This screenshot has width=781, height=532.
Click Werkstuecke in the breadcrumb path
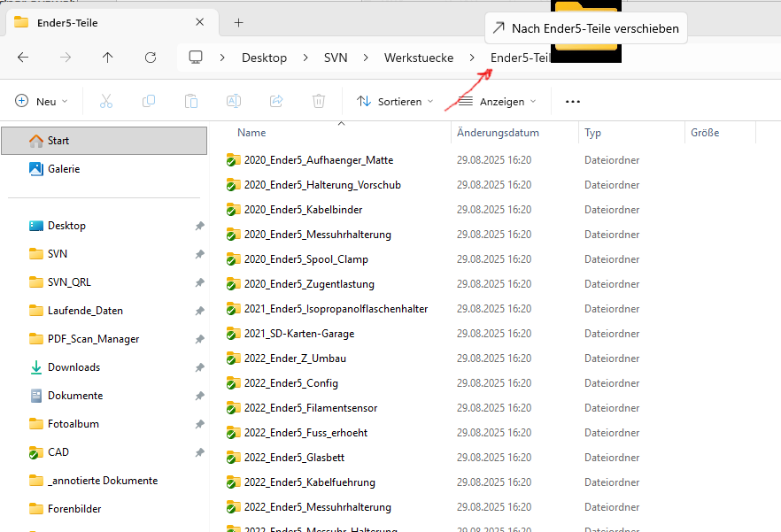tap(418, 58)
